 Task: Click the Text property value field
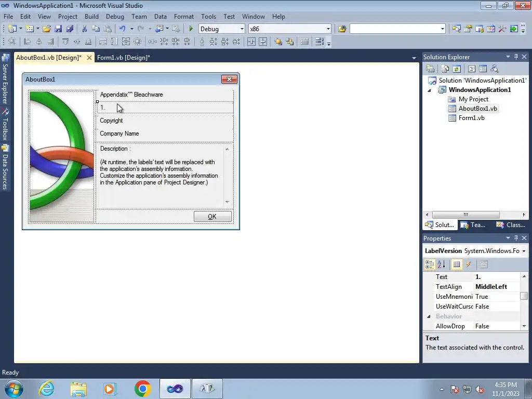(497, 277)
